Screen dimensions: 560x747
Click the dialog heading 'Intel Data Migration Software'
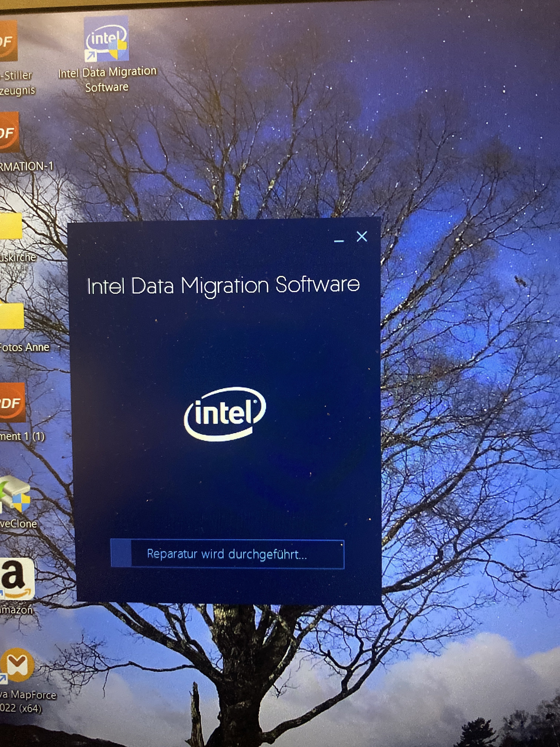(x=223, y=286)
